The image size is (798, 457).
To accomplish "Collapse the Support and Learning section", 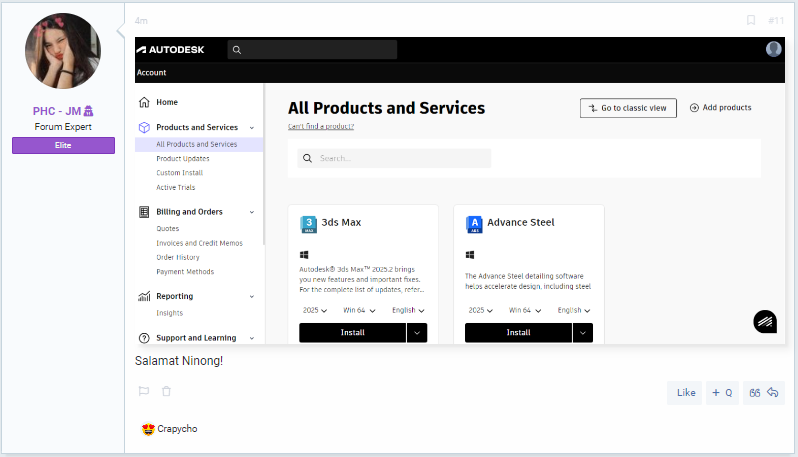I will [x=251, y=338].
